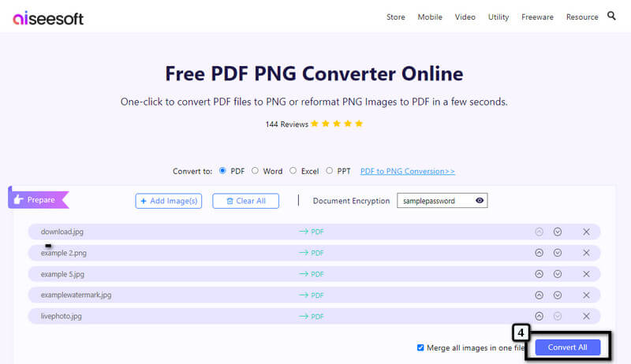The height and width of the screenshot is (364, 631).
Task: Open the site search magnifier icon
Action: click(611, 16)
